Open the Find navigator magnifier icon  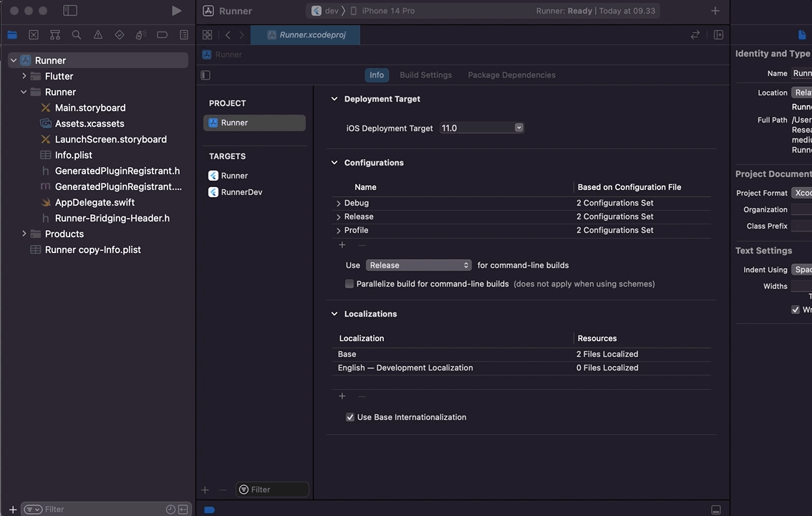[77, 34]
